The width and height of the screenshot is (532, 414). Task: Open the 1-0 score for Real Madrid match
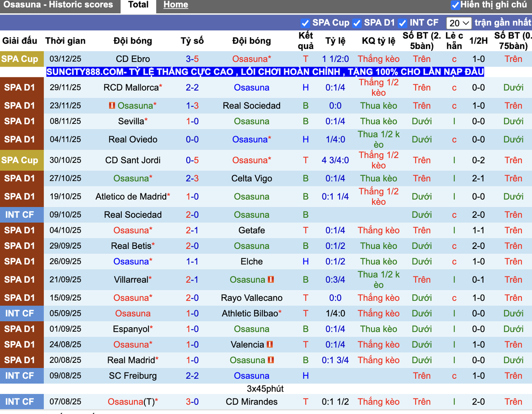(x=192, y=360)
